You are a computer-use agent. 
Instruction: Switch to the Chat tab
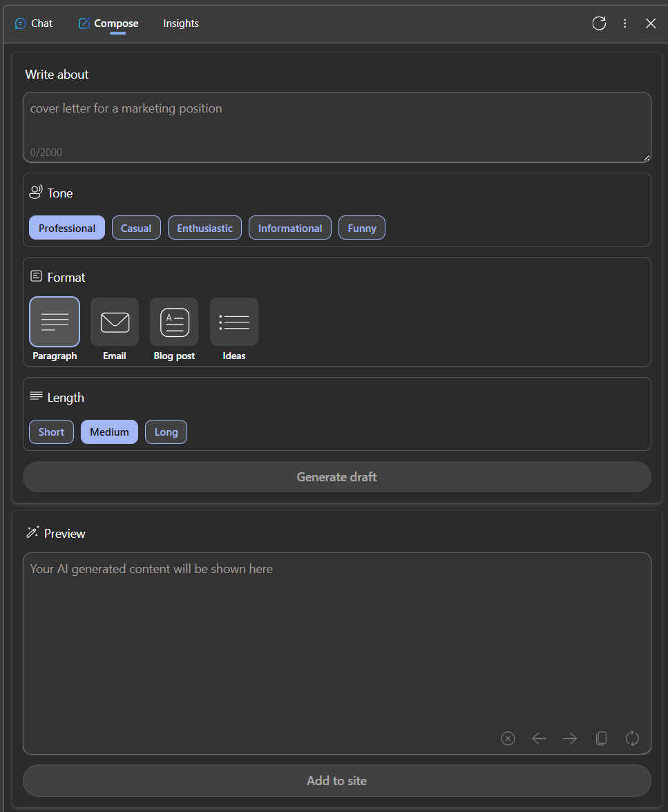click(35, 23)
